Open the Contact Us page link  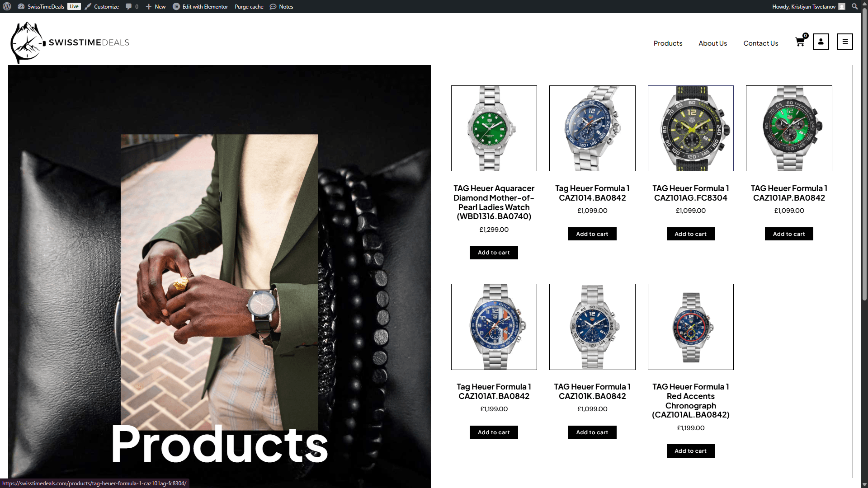[760, 43]
